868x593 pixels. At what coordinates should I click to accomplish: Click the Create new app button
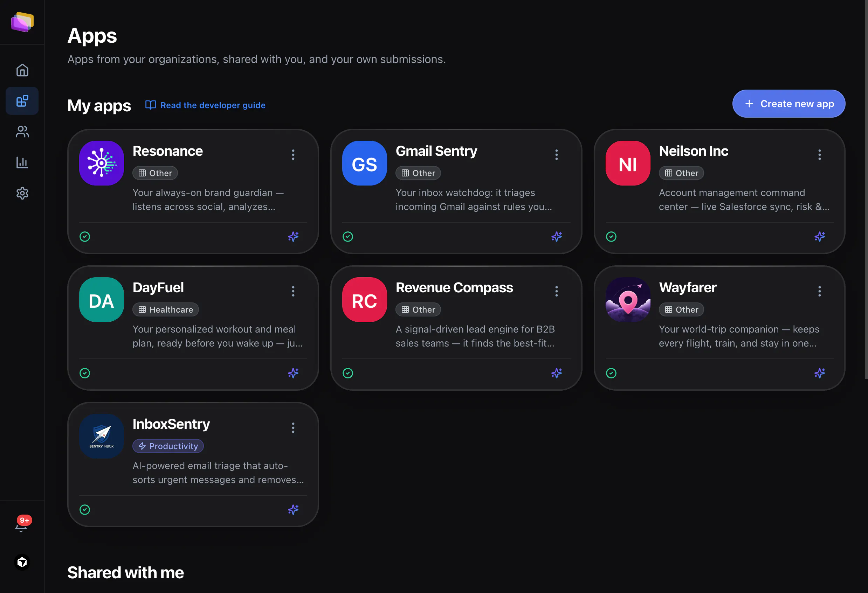788,104
